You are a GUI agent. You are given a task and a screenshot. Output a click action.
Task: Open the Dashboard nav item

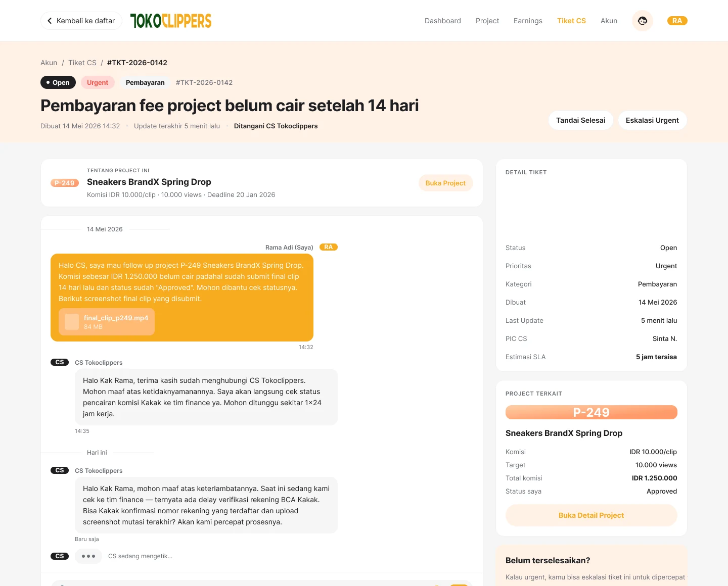click(443, 21)
